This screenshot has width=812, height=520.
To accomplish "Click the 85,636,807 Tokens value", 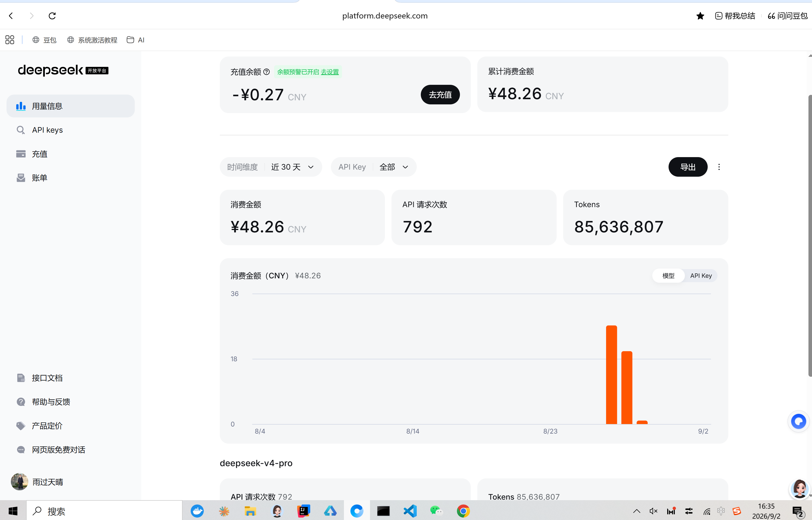I will pyautogui.click(x=619, y=227).
